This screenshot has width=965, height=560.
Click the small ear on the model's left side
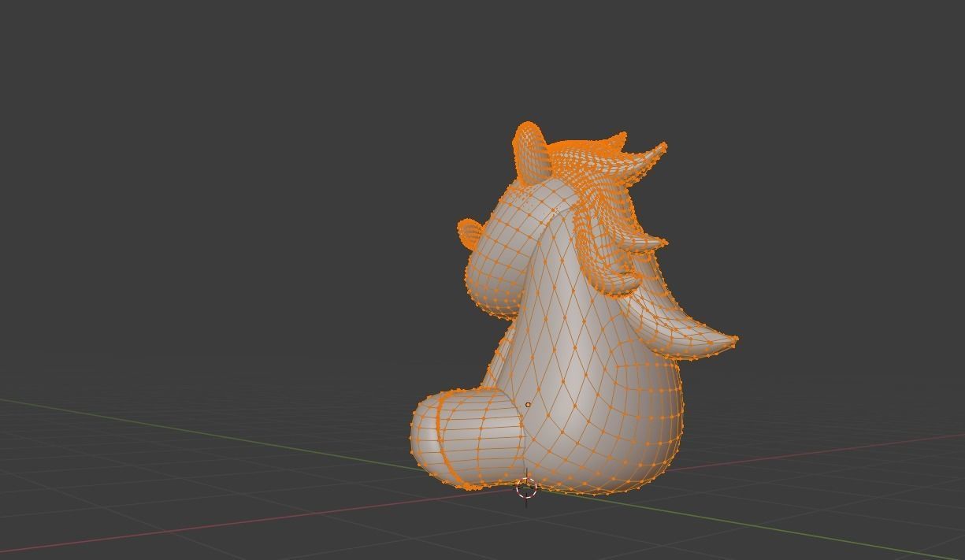(x=470, y=233)
